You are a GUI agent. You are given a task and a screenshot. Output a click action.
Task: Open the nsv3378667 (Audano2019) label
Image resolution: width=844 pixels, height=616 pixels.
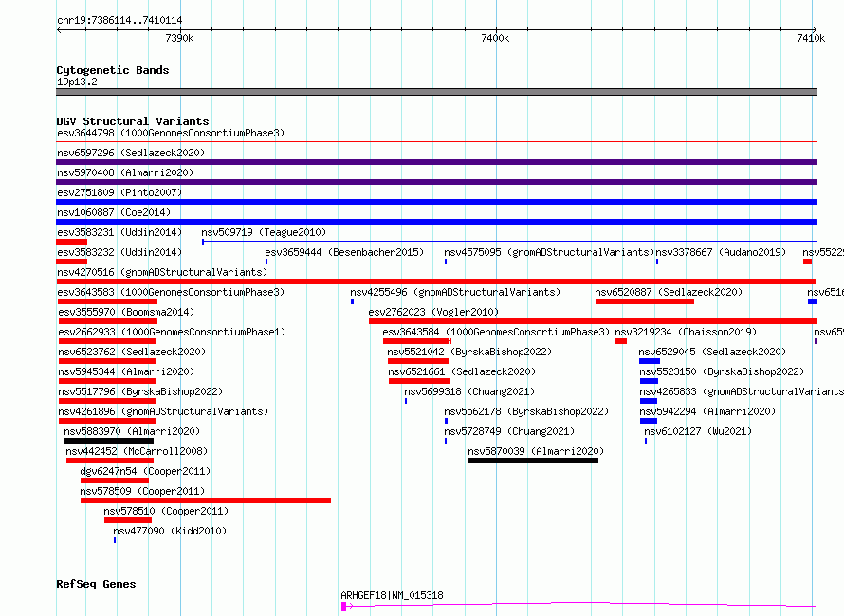tap(721, 252)
